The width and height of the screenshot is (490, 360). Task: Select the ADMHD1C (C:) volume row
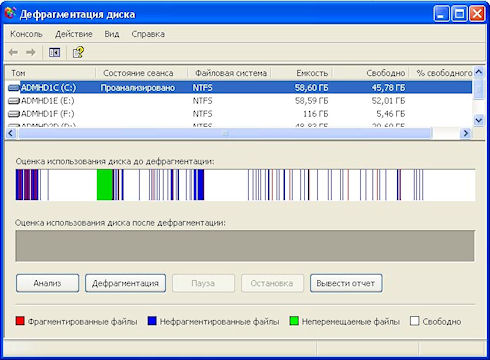pyautogui.click(x=239, y=88)
